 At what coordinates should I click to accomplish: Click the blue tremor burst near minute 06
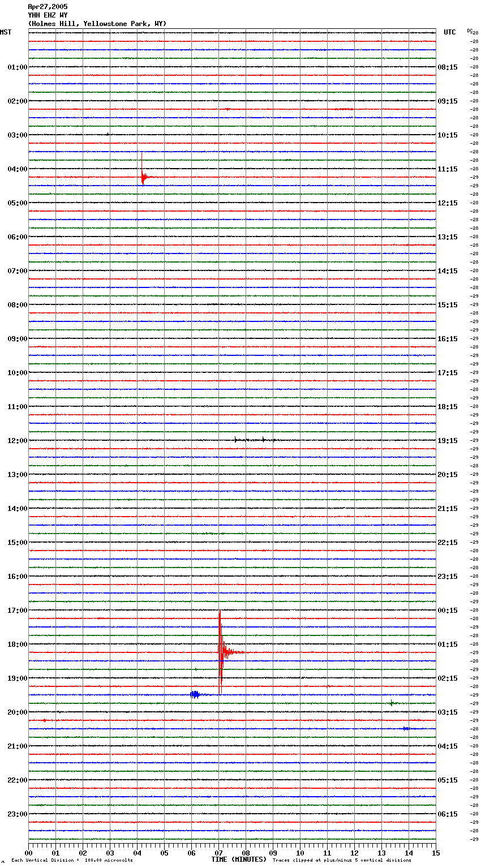tap(195, 694)
